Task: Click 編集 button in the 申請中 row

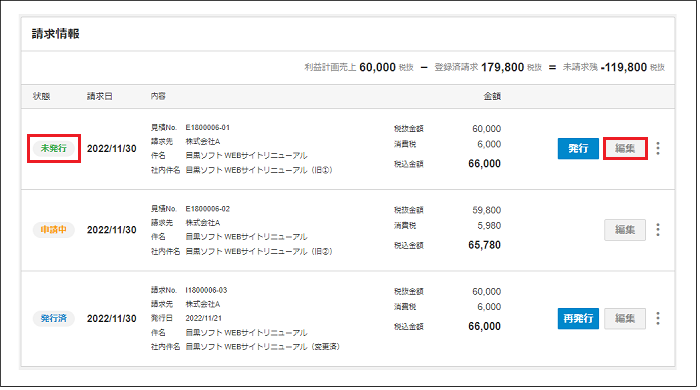Action: pyautogui.click(x=625, y=230)
